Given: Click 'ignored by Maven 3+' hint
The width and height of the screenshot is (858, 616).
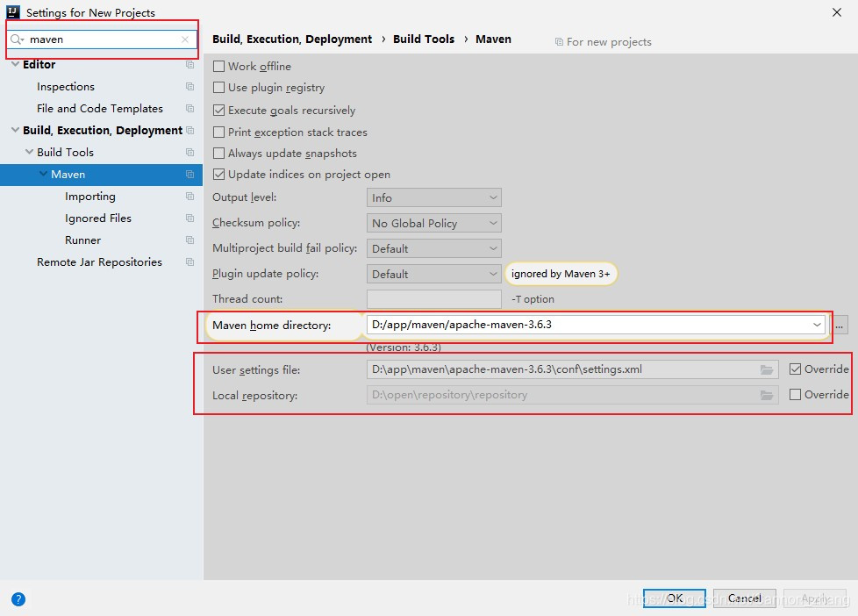Looking at the screenshot, I should tap(561, 274).
